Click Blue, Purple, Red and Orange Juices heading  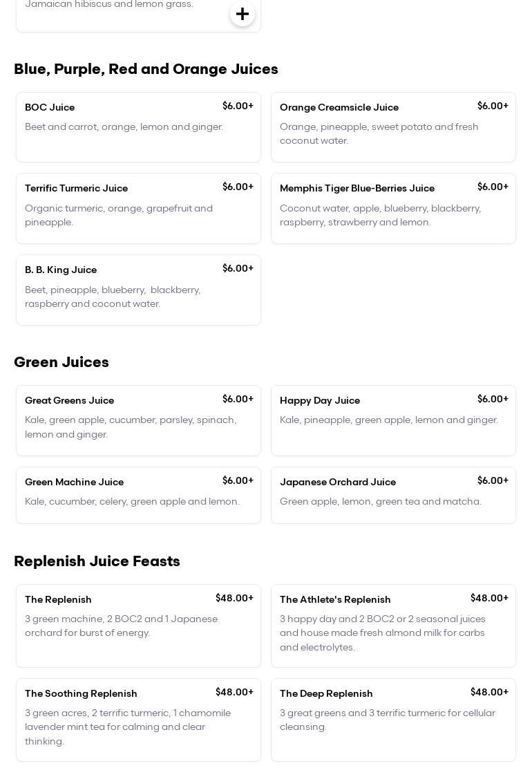tap(146, 69)
